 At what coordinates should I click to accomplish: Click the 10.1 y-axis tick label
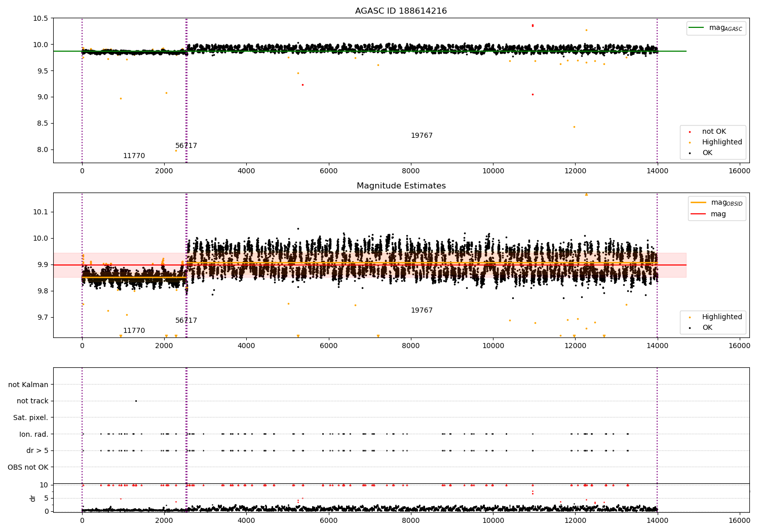(x=40, y=212)
